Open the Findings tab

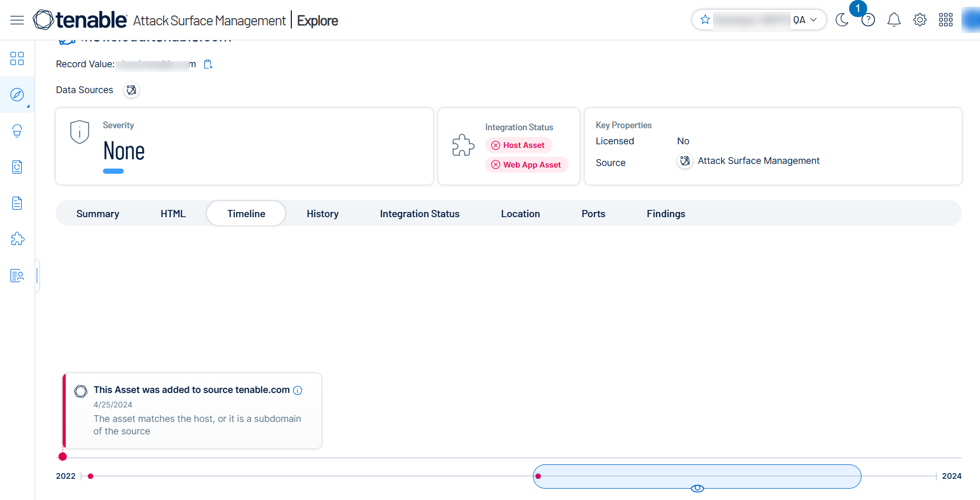[x=665, y=214]
